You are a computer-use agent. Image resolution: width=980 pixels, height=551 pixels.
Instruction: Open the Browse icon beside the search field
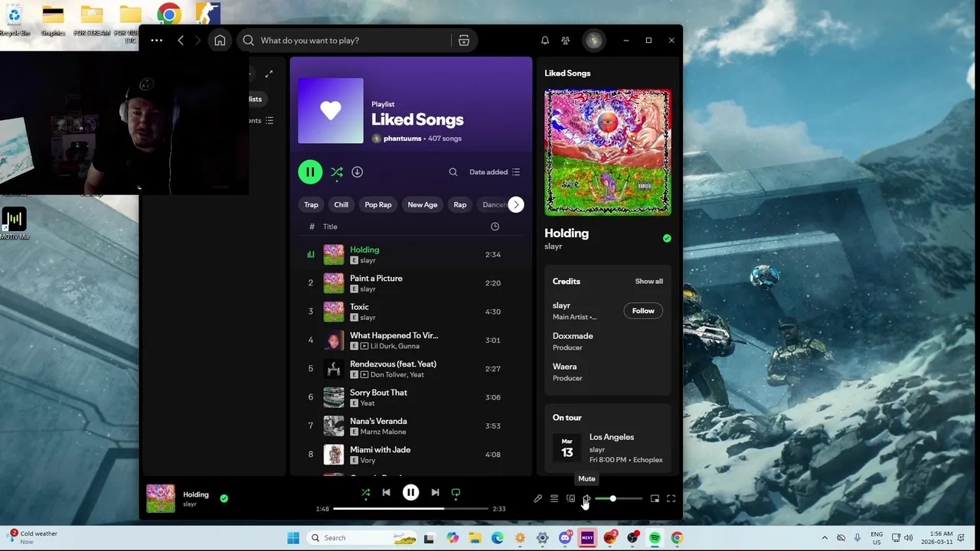pos(464,41)
